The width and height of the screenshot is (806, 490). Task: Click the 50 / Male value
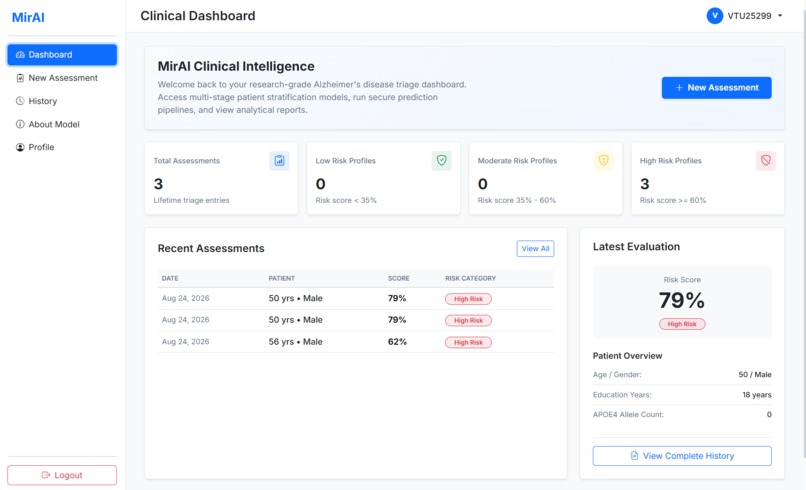click(x=755, y=375)
